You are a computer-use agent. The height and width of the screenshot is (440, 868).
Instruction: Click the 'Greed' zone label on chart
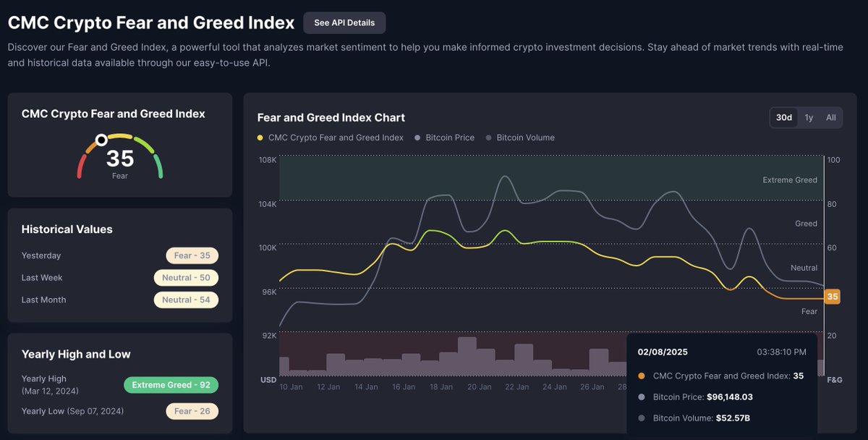807,224
